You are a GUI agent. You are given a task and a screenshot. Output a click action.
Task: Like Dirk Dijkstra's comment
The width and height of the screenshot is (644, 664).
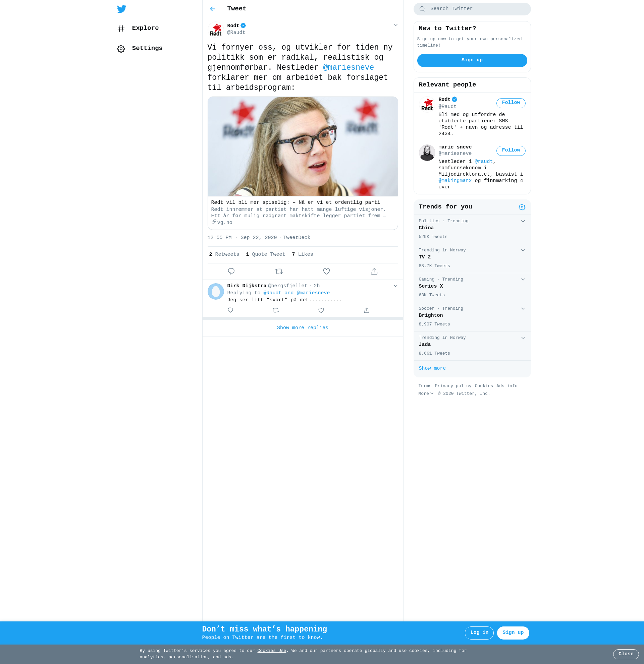tap(321, 310)
